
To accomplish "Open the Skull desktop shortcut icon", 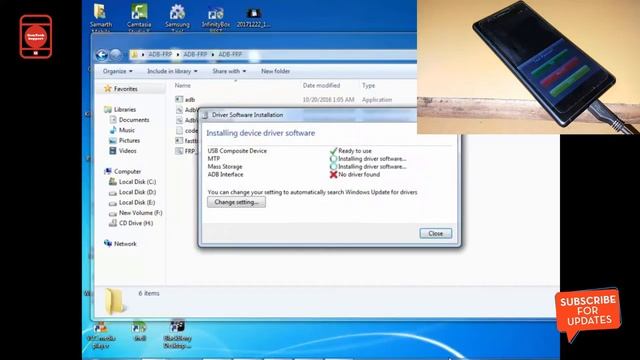I will [139, 327].
